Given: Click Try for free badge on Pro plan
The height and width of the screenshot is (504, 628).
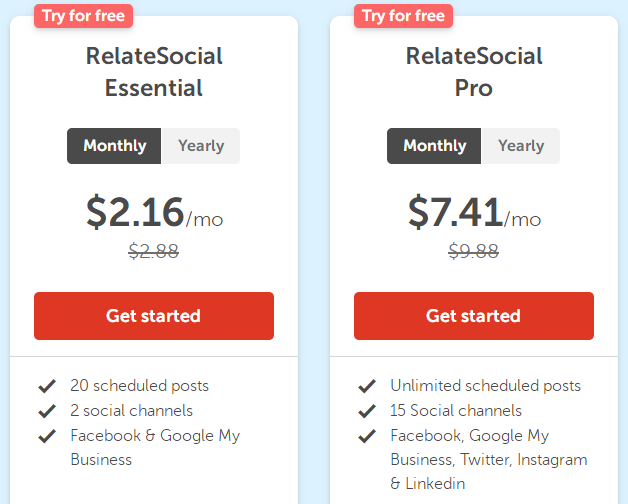Looking at the screenshot, I should (404, 16).
